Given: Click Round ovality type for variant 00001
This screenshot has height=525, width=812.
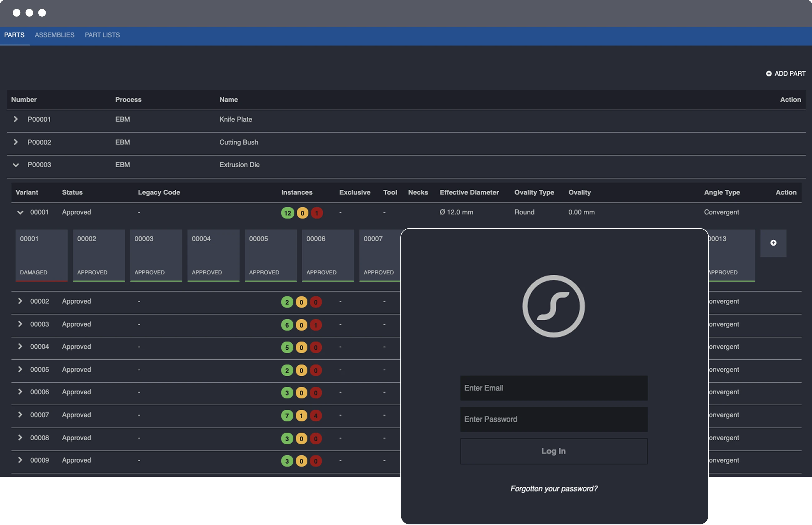Looking at the screenshot, I should [524, 212].
